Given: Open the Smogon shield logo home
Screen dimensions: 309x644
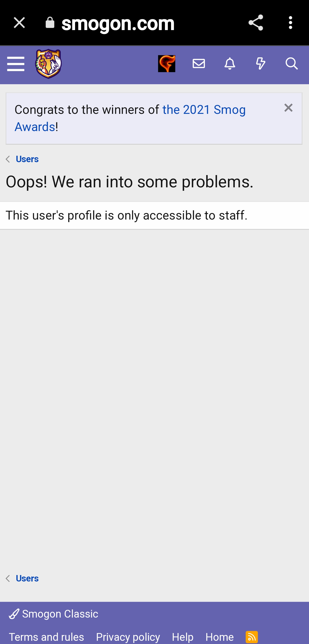Looking at the screenshot, I should click(x=48, y=64).
